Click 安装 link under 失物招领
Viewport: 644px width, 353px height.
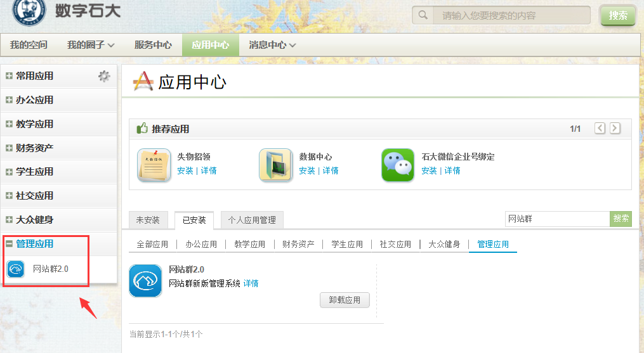[185, 170]
